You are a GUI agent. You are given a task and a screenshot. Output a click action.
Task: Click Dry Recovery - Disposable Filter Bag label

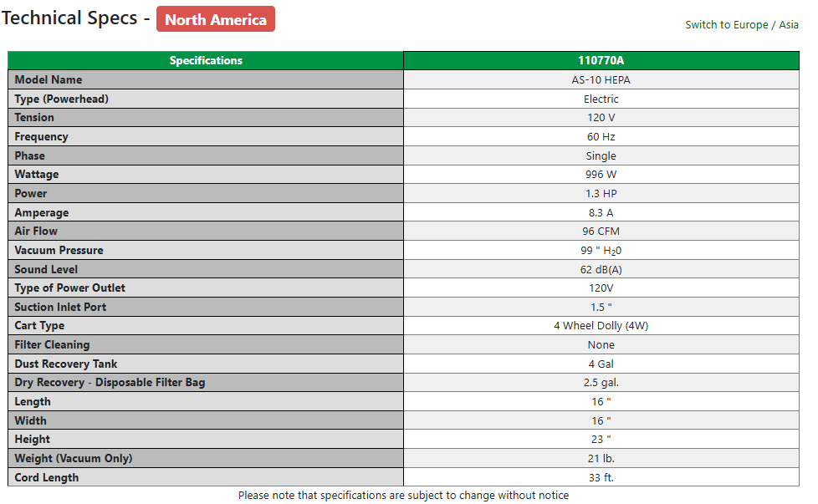click(110, 382)
